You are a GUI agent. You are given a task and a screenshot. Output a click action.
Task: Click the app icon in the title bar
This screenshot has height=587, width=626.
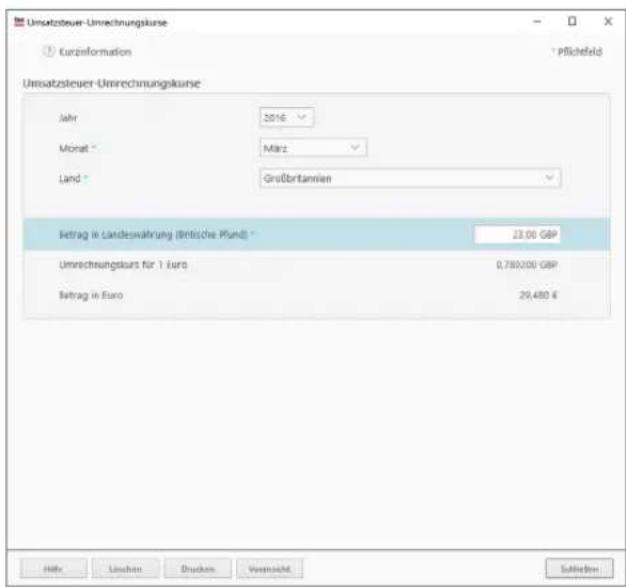(19, 22)
